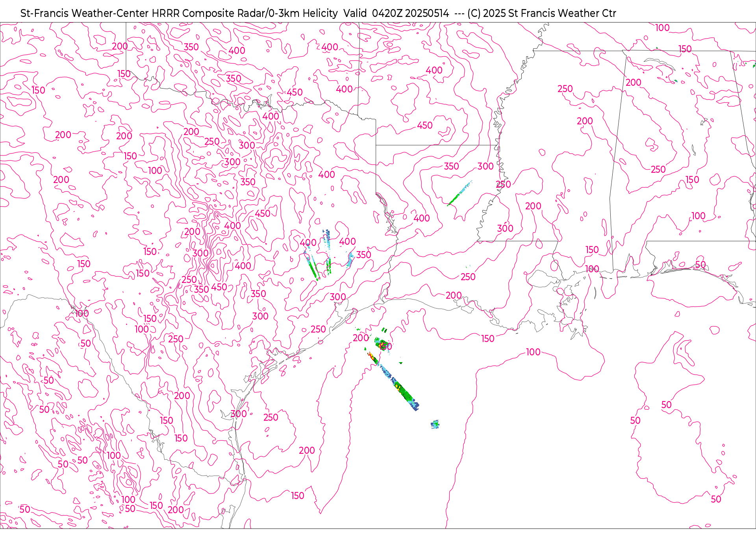756x551 pixels.
Task: Click the 'HRRR Composite Radar/0-3km Helicity' title text
Action: point(245,13)
